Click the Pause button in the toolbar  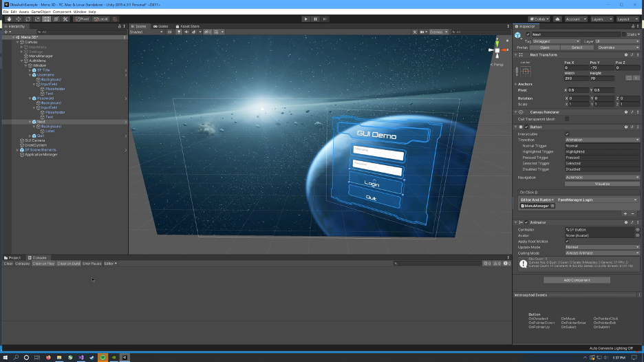pos(315,19)
